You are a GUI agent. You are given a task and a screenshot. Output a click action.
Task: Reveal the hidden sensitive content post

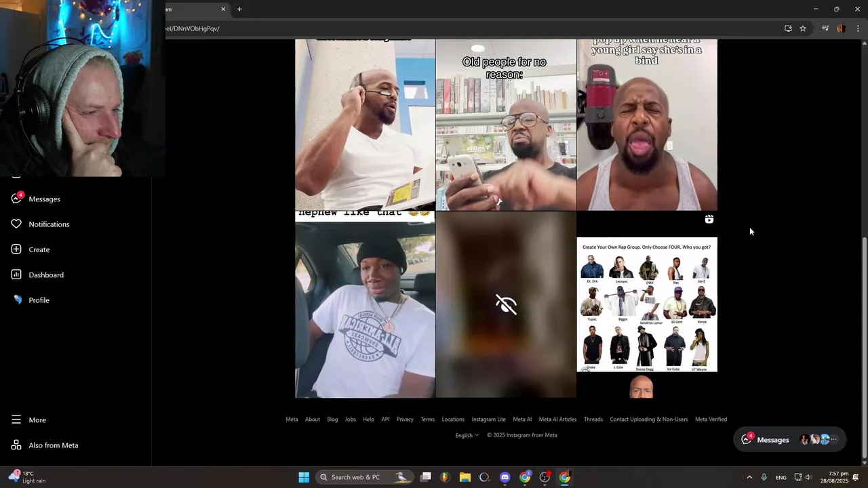pyautogui.click(x=506, y=304)
